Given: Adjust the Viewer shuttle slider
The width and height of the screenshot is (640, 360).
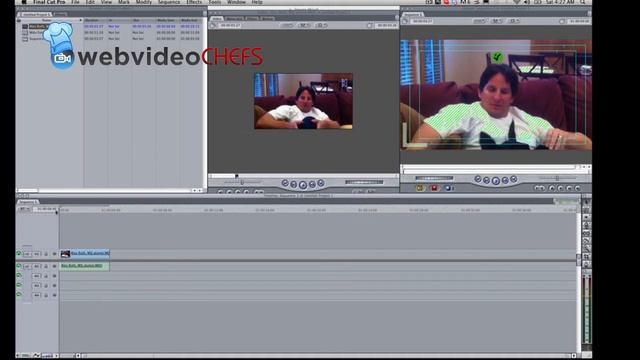Looking at the screenshot, I should 242,182.
